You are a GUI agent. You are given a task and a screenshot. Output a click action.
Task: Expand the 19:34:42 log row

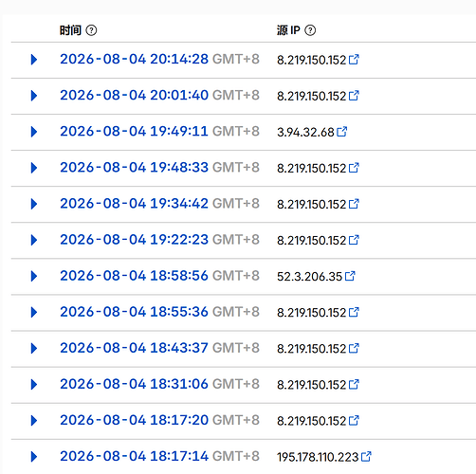(x=34, y=204)
